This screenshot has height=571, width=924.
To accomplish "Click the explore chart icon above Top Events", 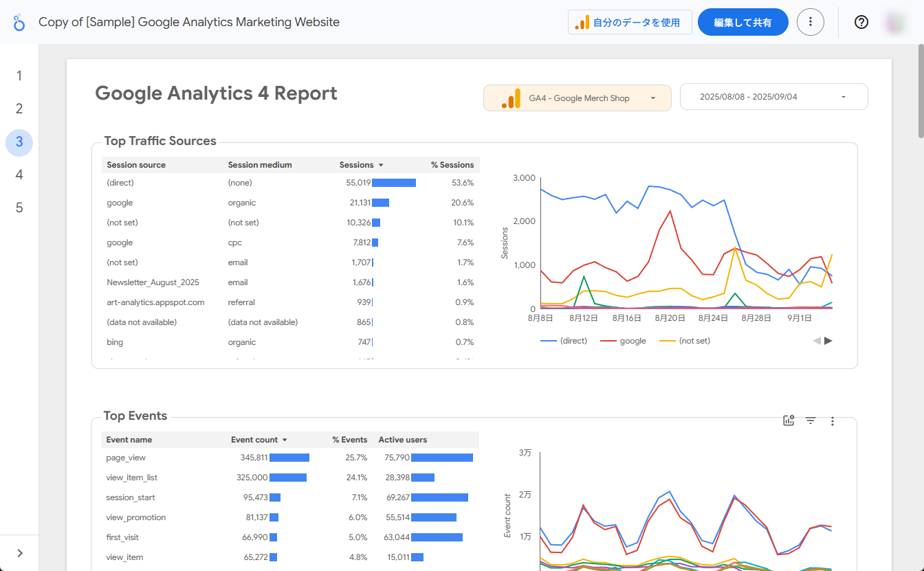I will tap(789, 421).
